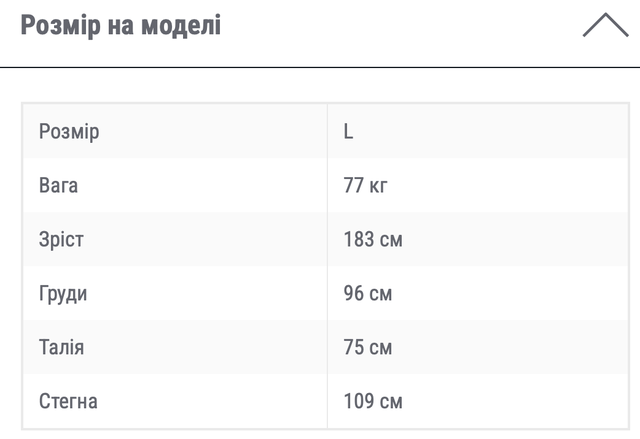640x439 pixels.
Task: Click the см unit in the Зріст row
Action: (391, 240)
